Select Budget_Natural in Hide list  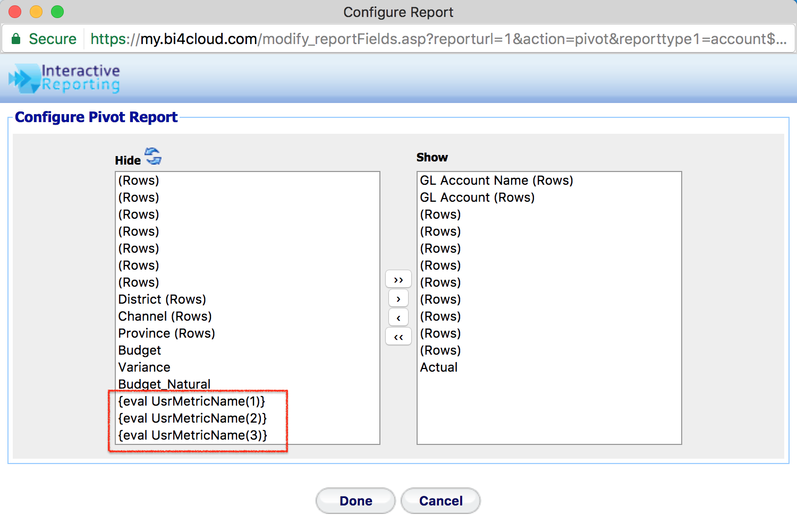pos(248,384)
